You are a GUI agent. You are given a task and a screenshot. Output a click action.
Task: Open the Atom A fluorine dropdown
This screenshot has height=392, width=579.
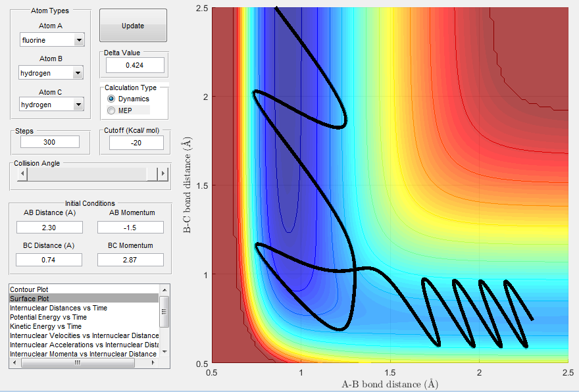(52, 40)
